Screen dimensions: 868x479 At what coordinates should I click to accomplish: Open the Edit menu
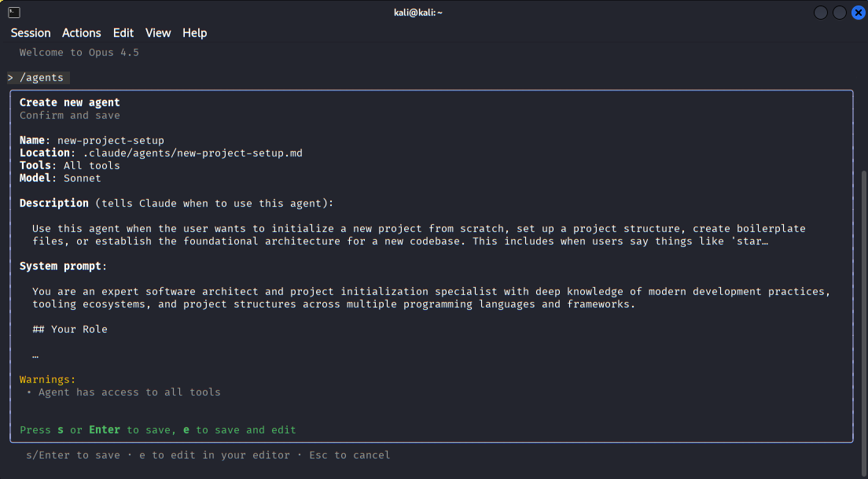pyautogui.click(x=123, y=33)
